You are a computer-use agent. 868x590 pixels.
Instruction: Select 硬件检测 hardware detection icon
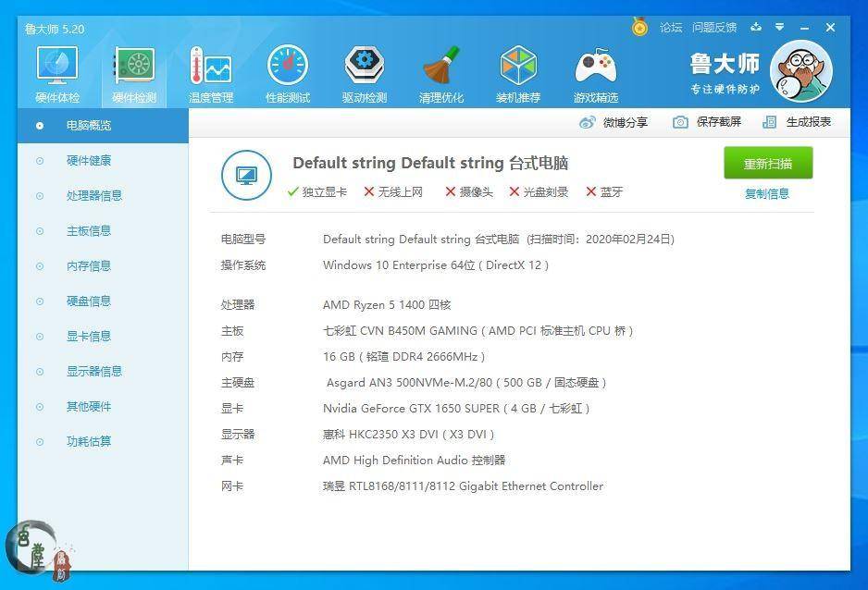pos(134,67)
